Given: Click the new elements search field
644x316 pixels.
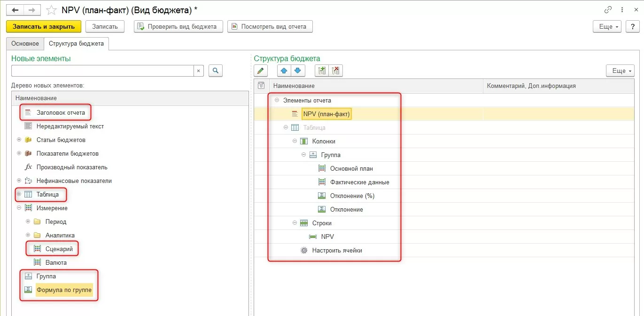Looking at the screenshot, I should click(x=102, y=71).
